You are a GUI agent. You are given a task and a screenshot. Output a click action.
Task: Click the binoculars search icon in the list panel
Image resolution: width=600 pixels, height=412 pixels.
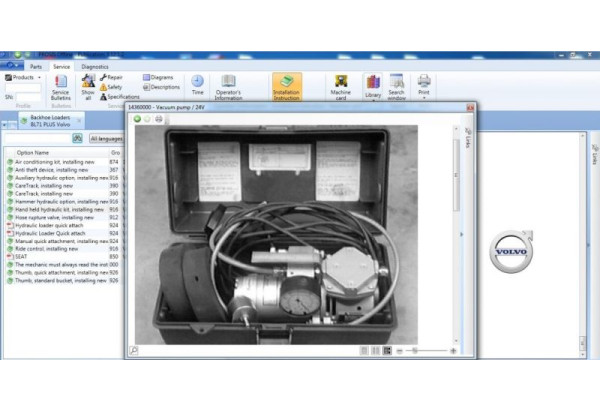(x=75, y=138)
